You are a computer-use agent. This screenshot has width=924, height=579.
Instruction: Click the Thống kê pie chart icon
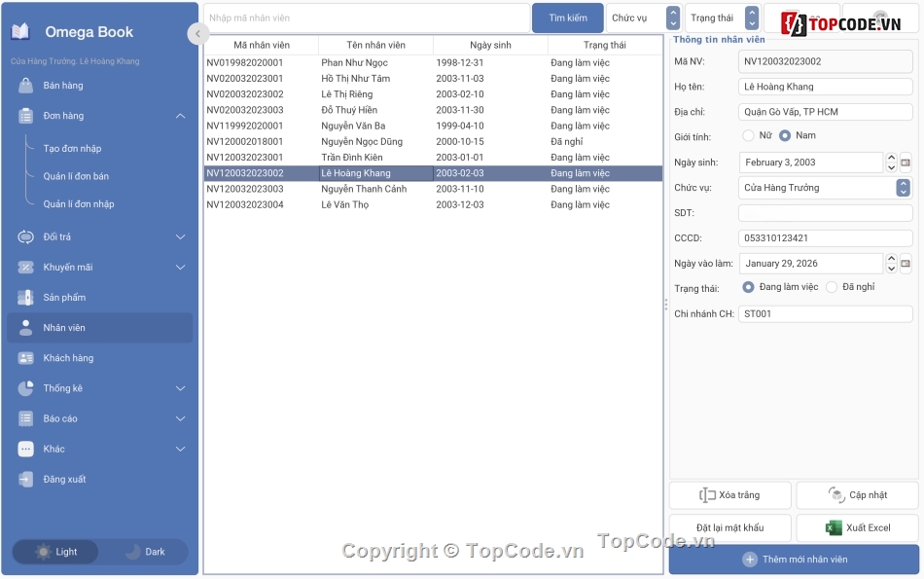tap(25, 388)
